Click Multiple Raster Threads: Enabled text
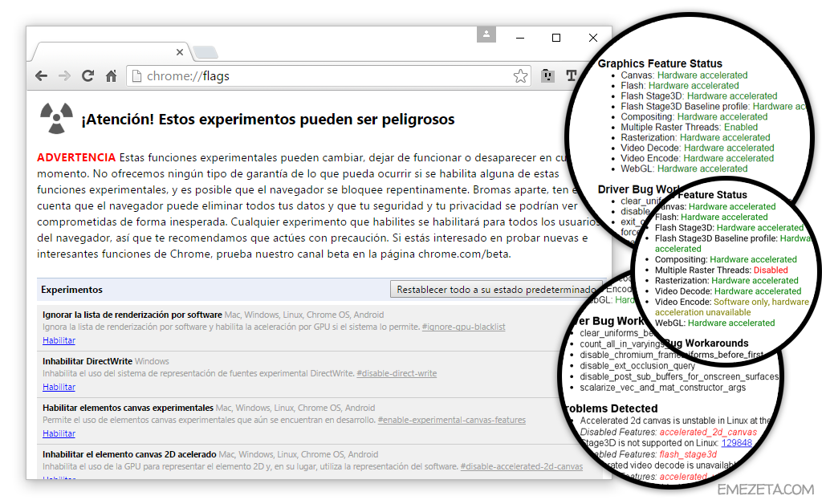This screenshot has width=822, height=504. point(690,128)
